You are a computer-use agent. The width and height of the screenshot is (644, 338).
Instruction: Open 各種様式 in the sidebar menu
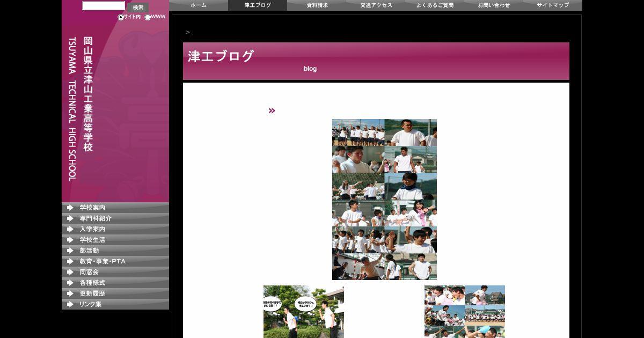click(x=115, y=283)
